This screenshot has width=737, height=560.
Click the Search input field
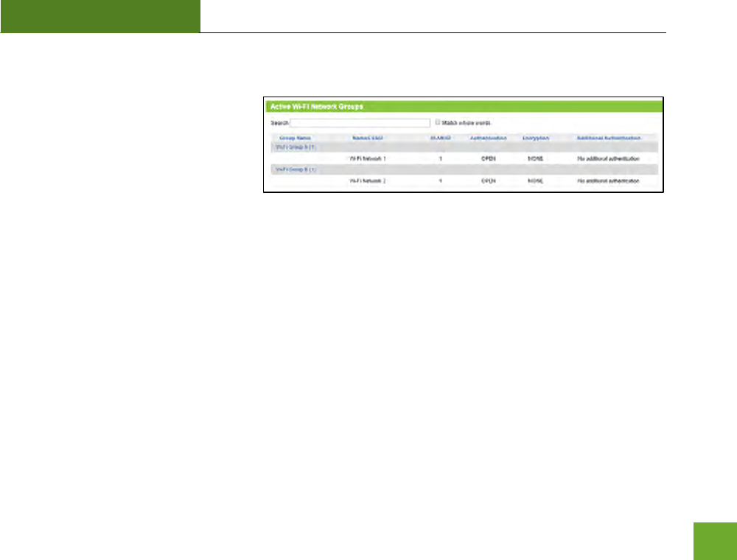point(360,122)
